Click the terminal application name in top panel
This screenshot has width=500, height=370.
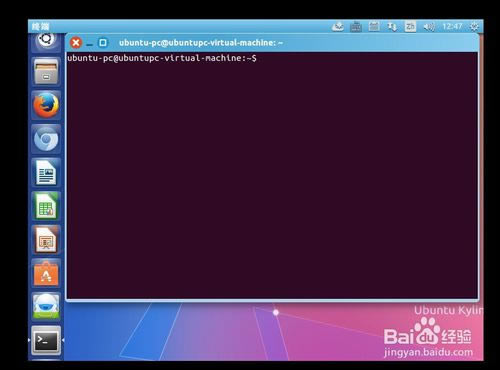40,26
